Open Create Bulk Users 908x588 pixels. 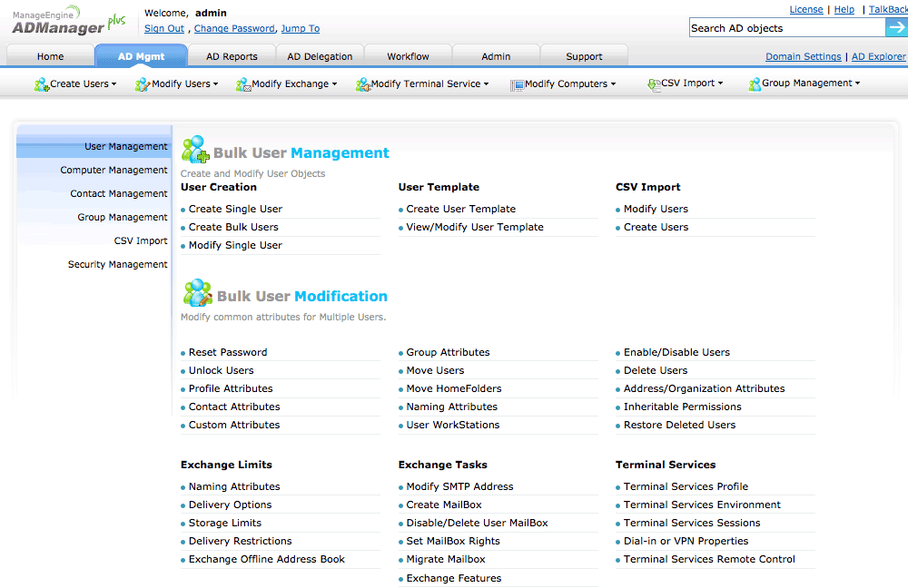coord(233,227)
